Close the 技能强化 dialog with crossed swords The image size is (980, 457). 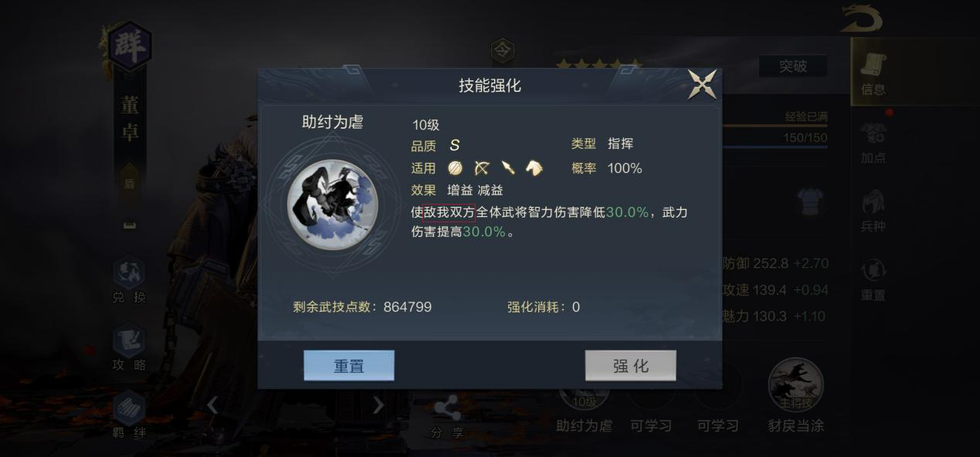tap(702, 84)
